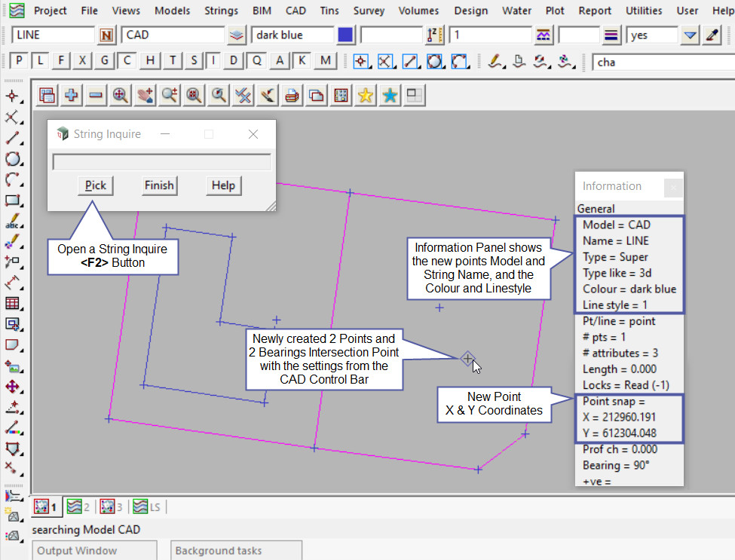Click the table tool in left toolbar
Screen dimensions: 735x560
pyautogui.click(x=12, y=303)
